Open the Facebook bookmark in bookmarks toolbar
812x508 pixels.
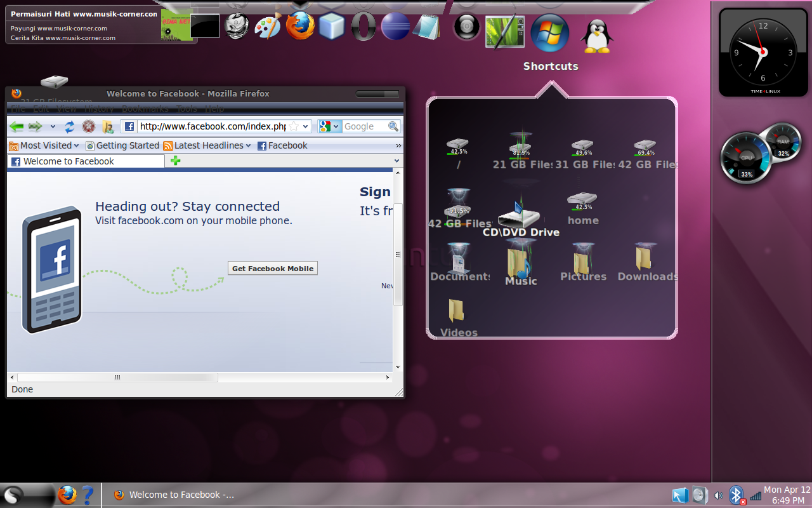[282, 145]
